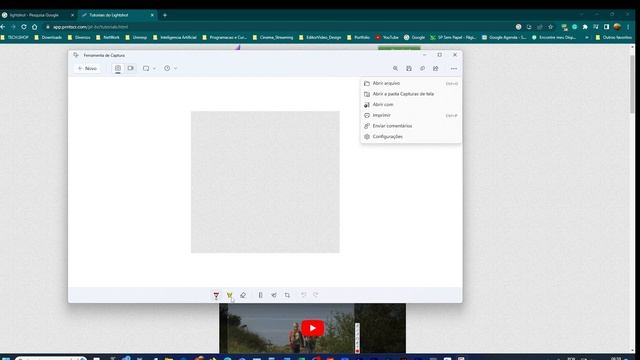Choose Imprimir from the menu
640x360 pixels.
tap(411, 115)
